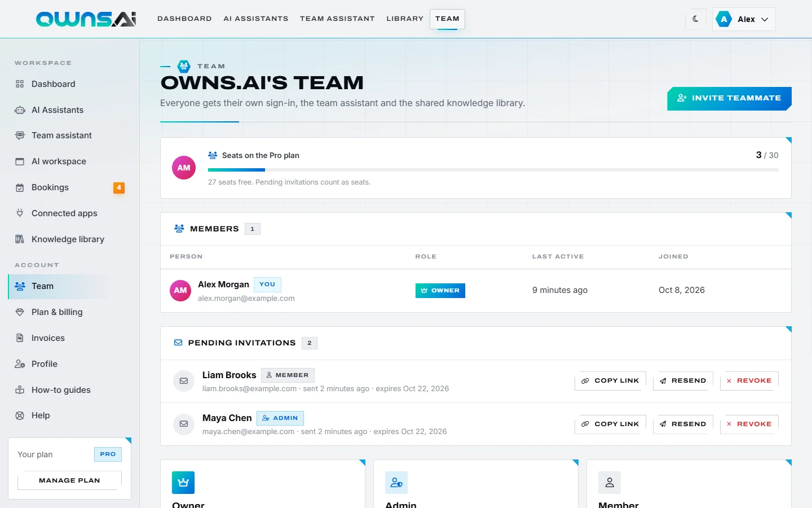
Task: Click the OwnsAI logo
Action: [x=86, y=19]
